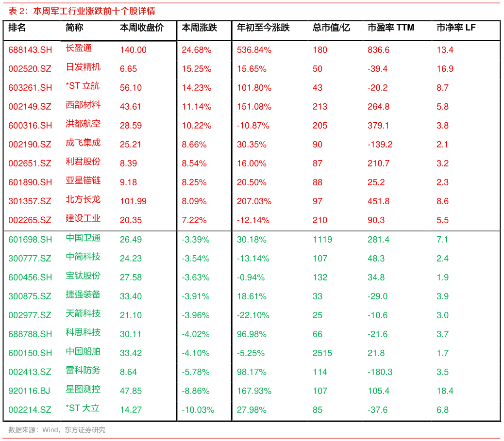
Task: Select the P/E value 264.8
Action: pyautogui.click(x=379, y=107)
